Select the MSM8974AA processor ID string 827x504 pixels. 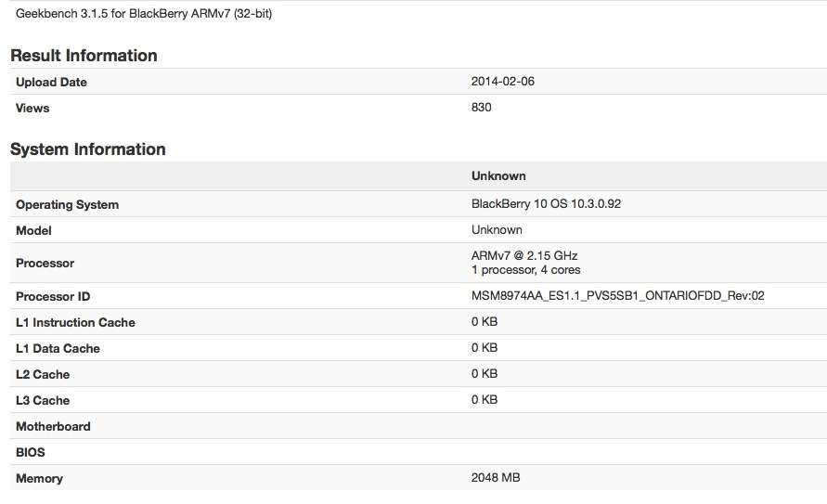[617, 296]
